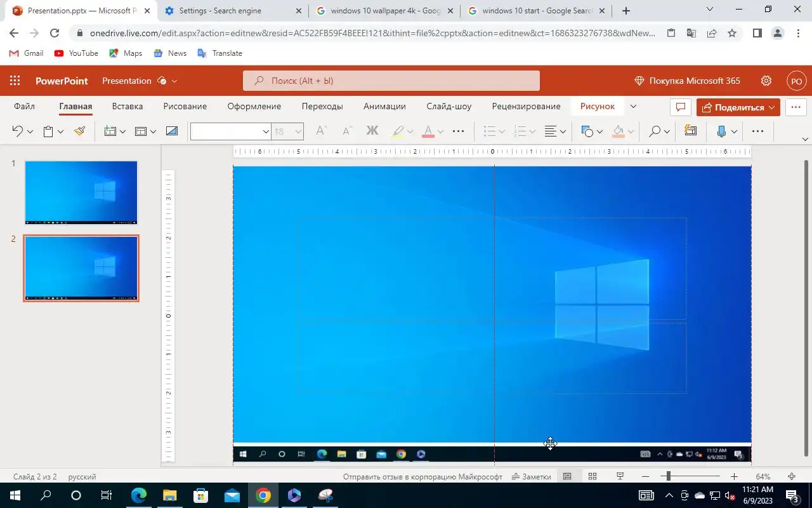Screen dimensions: 812x508
Task: Open File Explorer from taskbar
Action: pos(169,495)
